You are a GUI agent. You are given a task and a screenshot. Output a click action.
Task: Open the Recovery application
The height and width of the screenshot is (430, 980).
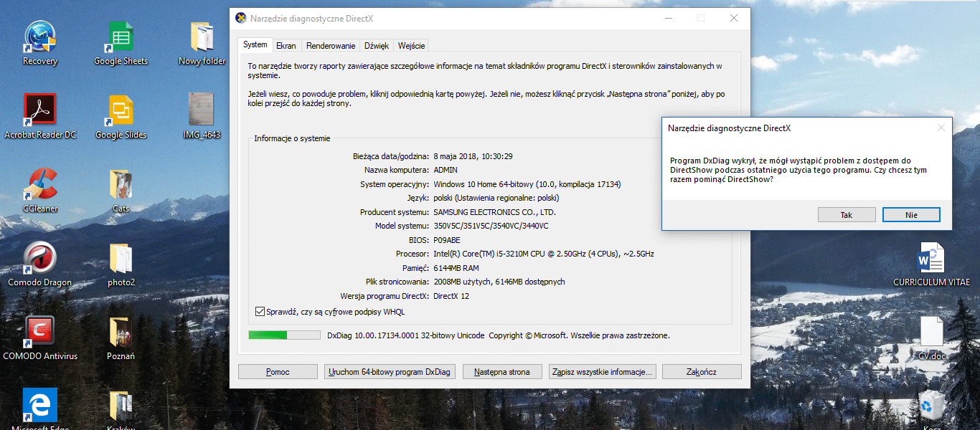(x=39, y=36)
